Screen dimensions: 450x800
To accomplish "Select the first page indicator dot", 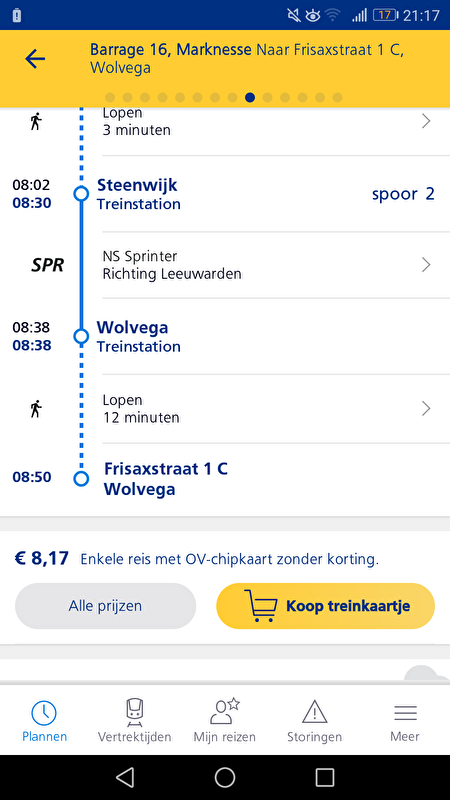I will tap(110, 97).
